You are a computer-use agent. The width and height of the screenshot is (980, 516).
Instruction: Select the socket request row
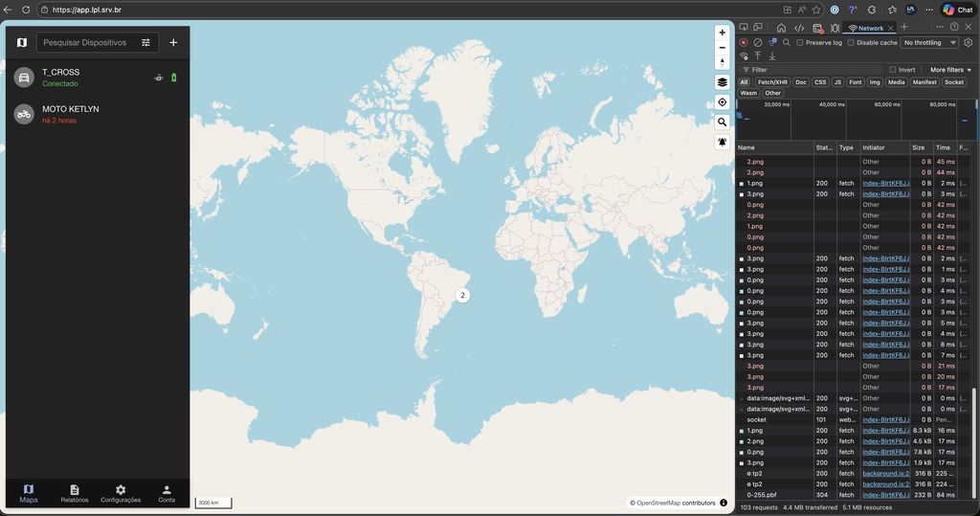[x=853, y=419]
